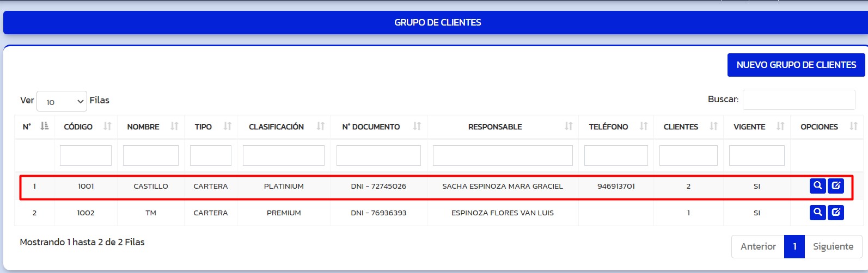Sort by TIPO column header

tap(204, 127)
